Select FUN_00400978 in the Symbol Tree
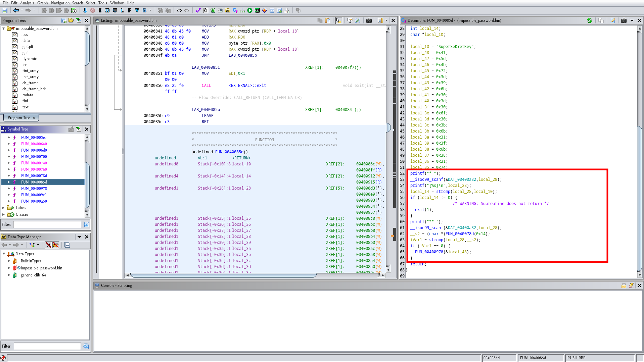 (x=34, y=189)
